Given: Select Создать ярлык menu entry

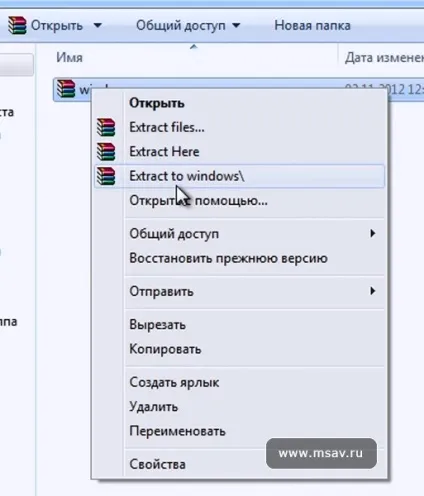Looking at the screenshot, I should (x=239, y=382).
